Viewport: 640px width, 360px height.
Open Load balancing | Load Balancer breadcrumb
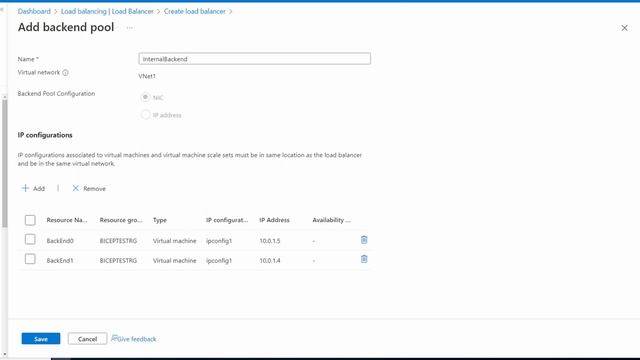tap(107, 11)
